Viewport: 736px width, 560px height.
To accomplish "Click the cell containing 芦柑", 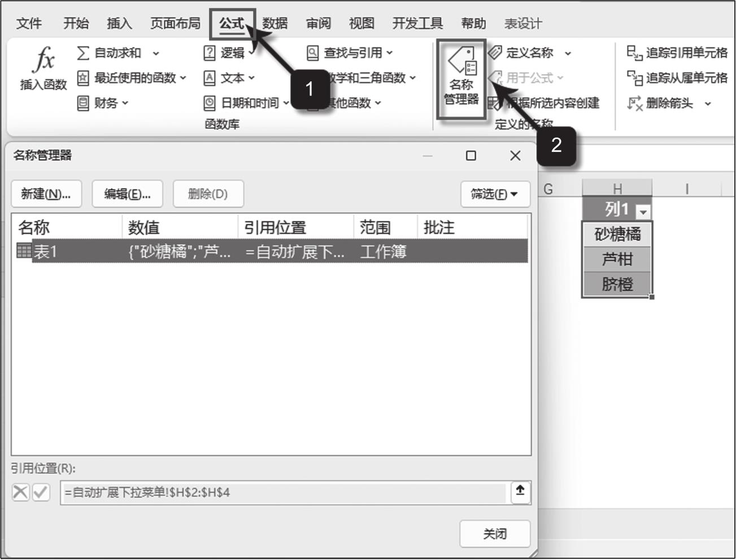I will coord(617,259).
